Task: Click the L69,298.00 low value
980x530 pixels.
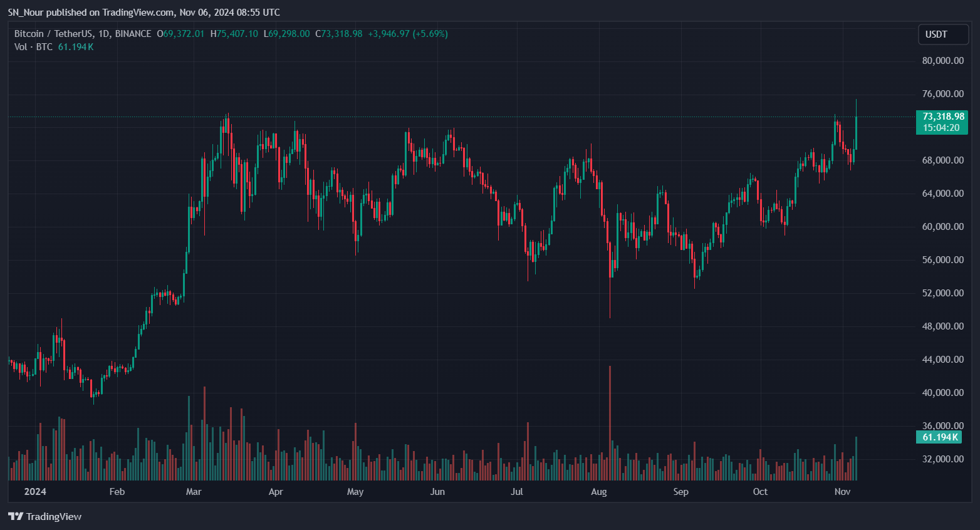Action: coord(287,34)
